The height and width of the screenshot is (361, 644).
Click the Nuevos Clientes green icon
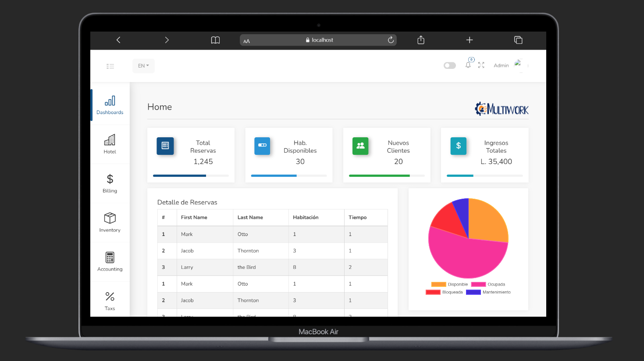pos(360,146)
